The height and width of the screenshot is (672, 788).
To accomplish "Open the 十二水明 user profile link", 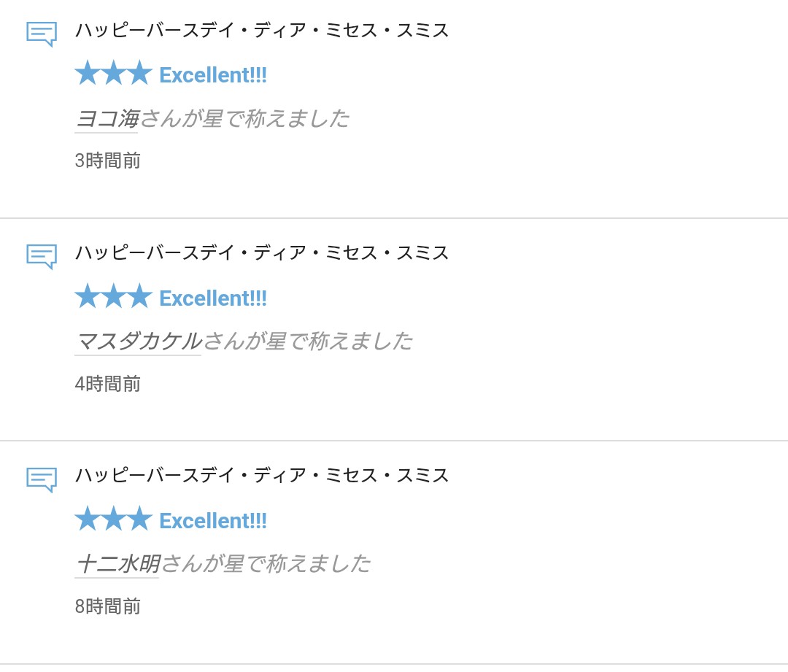I will 117,563.
